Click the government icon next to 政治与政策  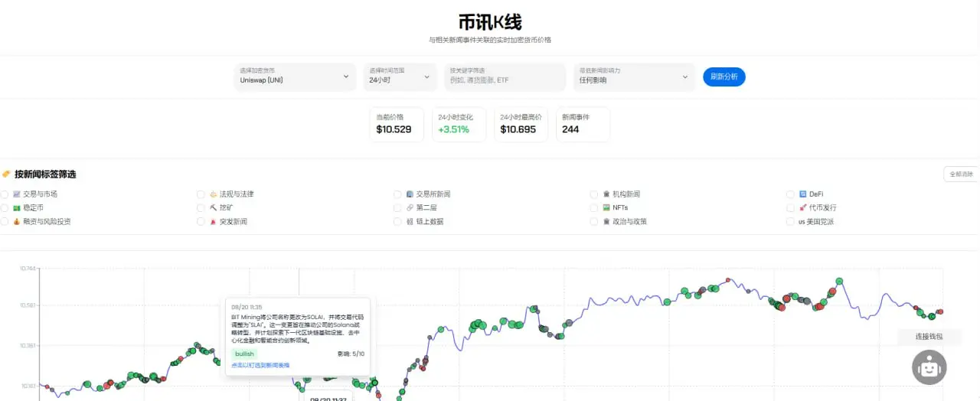(606, 222)
